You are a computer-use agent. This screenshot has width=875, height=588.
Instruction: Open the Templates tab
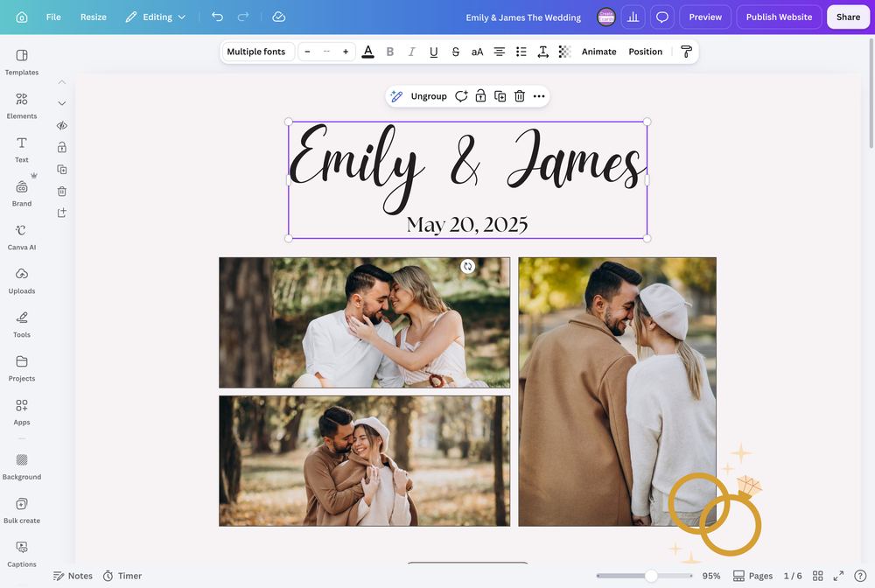tap(22, 62)
